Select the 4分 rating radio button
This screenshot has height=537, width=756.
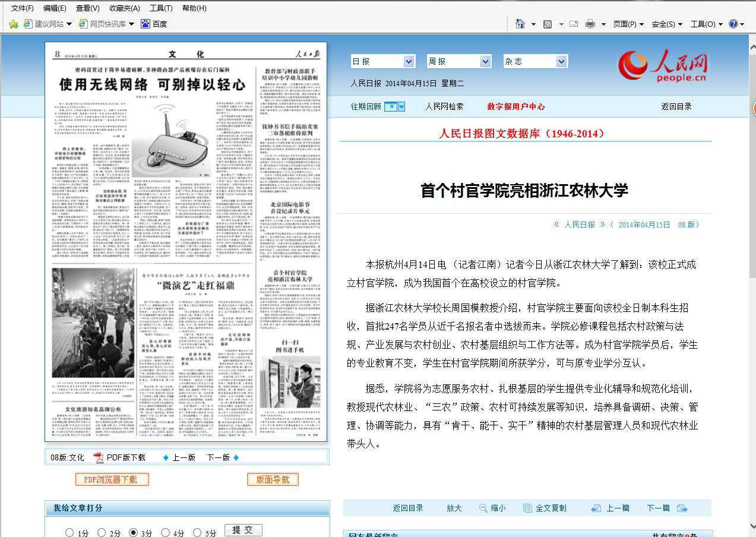coord(165,533)
